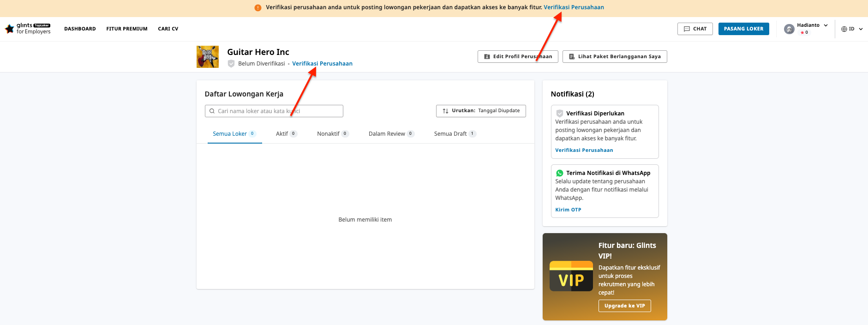Click the gray shield icon beside Belum Diverifikasi
The width and height of the screenshot is (868, 325).
click(231, 64)
